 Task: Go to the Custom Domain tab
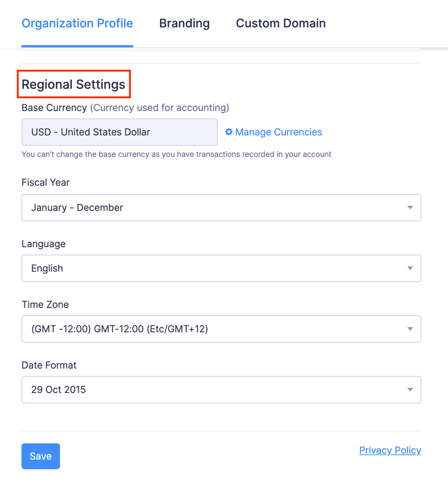(281, 23)
